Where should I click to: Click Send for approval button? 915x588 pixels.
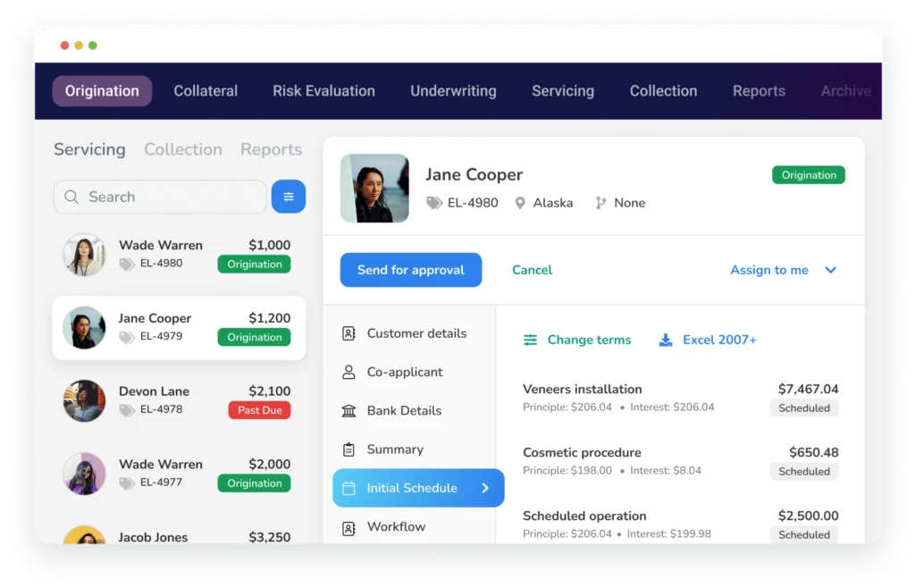click(x=411, y=270)
